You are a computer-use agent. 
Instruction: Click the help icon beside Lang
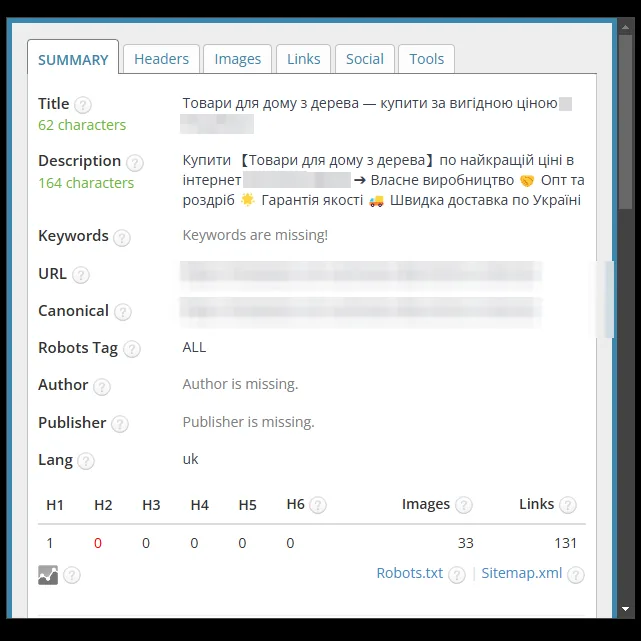86,461
